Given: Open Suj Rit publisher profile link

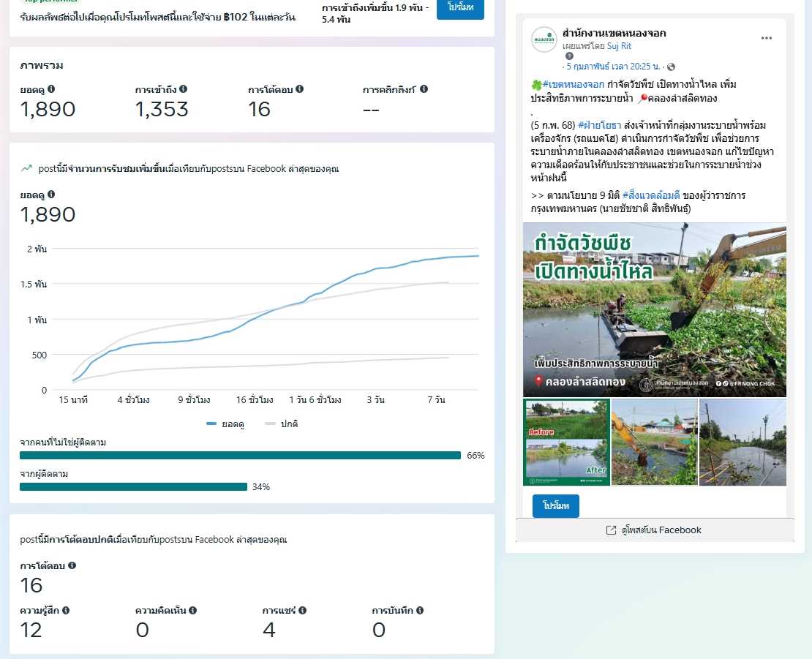Looking at the screenshot, I should (619, 46).
